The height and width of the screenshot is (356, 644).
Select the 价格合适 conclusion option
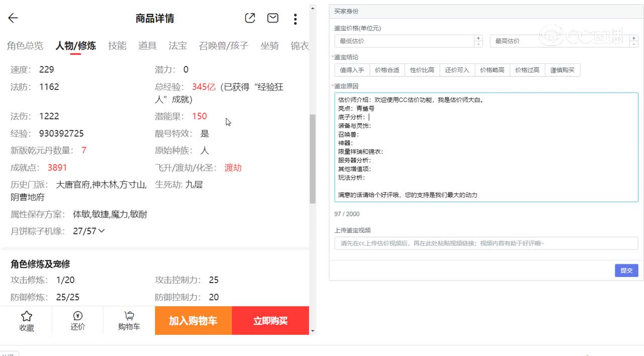click(x=387, y=70)
